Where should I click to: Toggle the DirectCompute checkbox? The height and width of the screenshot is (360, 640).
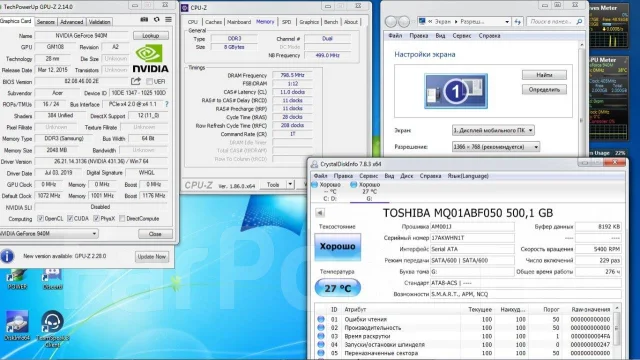122,219
